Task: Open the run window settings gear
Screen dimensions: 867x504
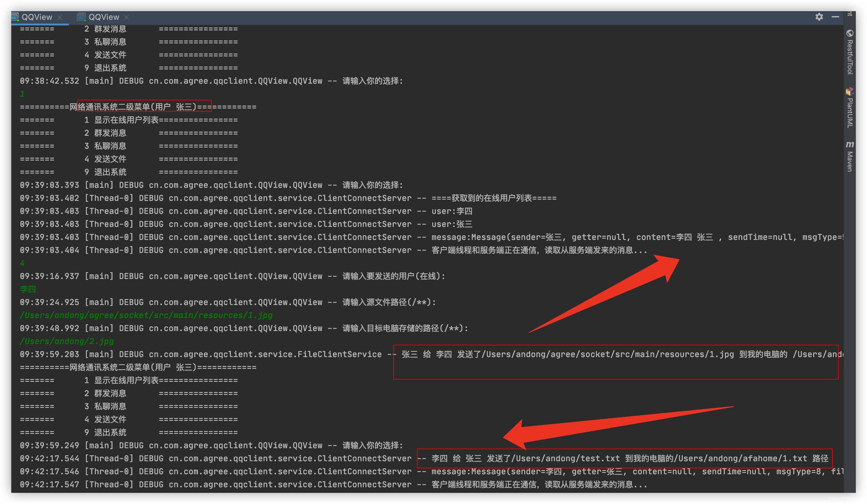Action: (x=819, y=17)
